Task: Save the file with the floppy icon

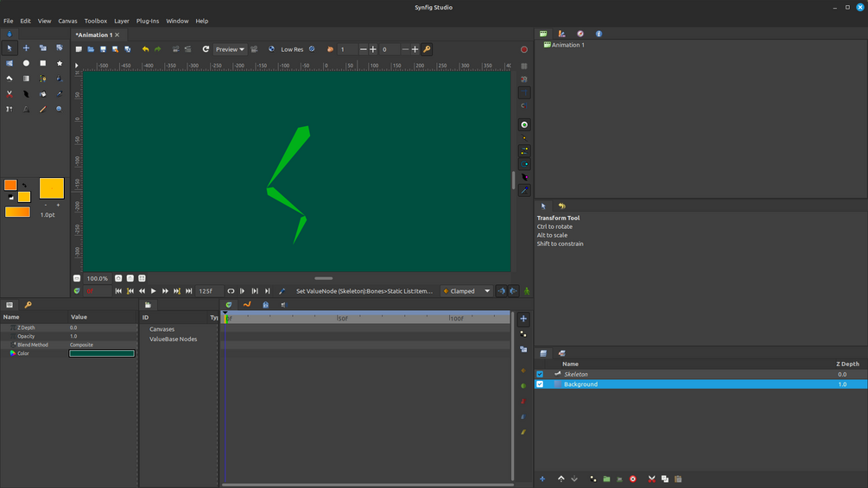Action: point(103,49)
